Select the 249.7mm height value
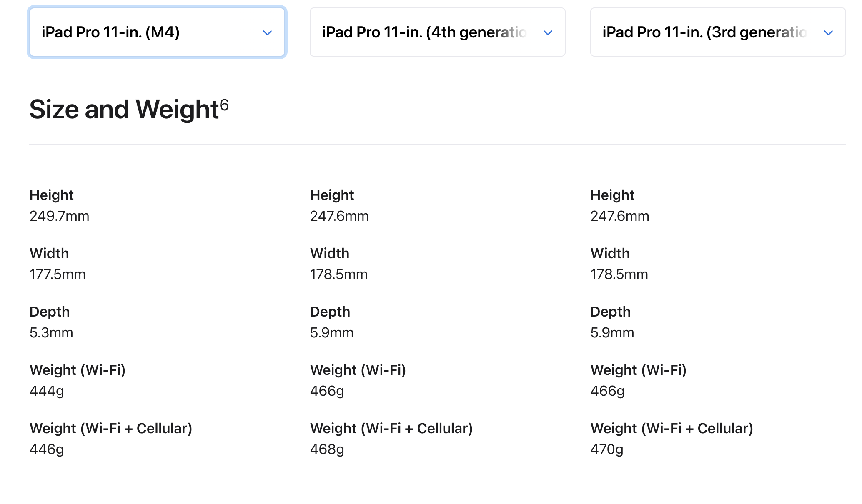This screenshot has width=862, height=504. 60,216
